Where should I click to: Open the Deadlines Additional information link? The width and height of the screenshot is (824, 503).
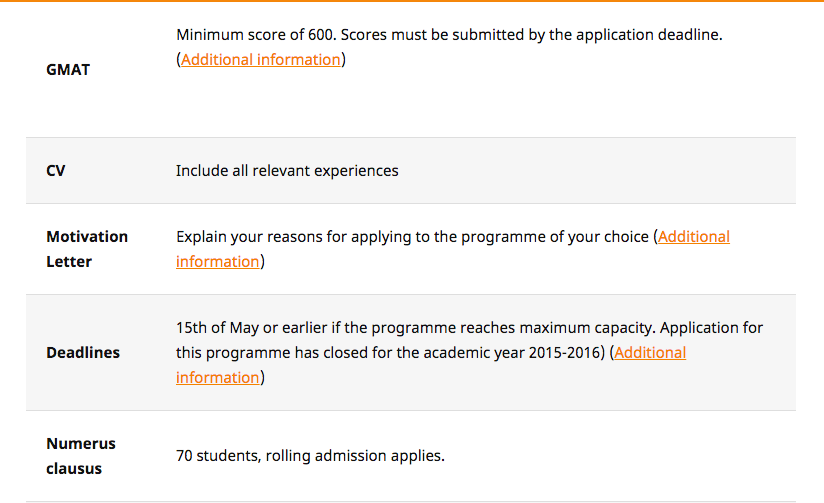tap(650, 353)
